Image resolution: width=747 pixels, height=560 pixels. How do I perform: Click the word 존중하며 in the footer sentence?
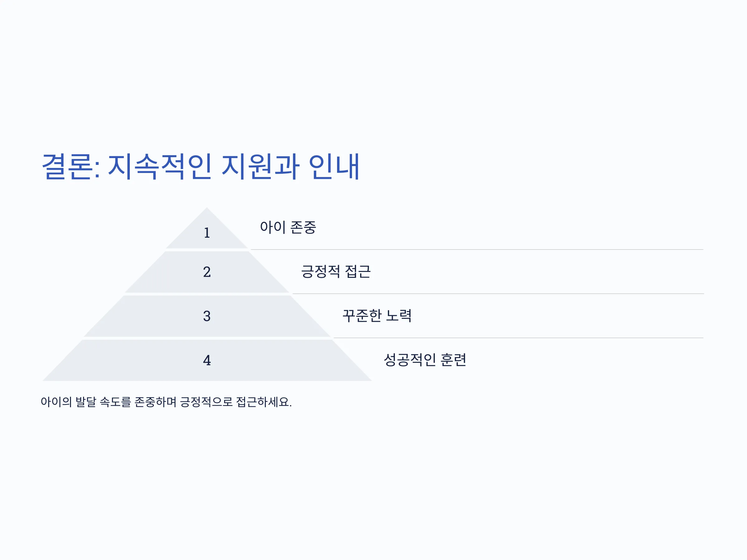(155, 402)
